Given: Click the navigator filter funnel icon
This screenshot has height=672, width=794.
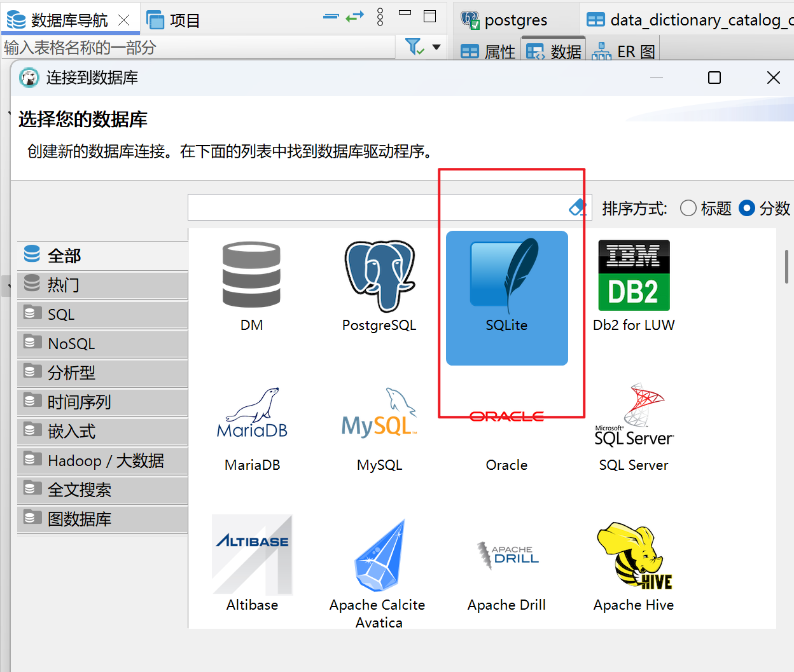Looking at the screenshot, I should tap(414, 46).
